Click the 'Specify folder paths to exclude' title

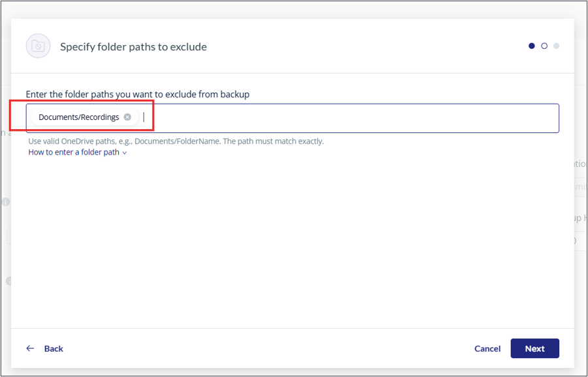(x=134, y=47)
